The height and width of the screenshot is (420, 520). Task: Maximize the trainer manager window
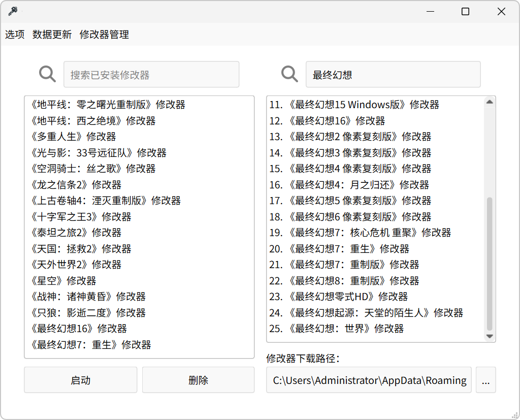pos(465,12)
